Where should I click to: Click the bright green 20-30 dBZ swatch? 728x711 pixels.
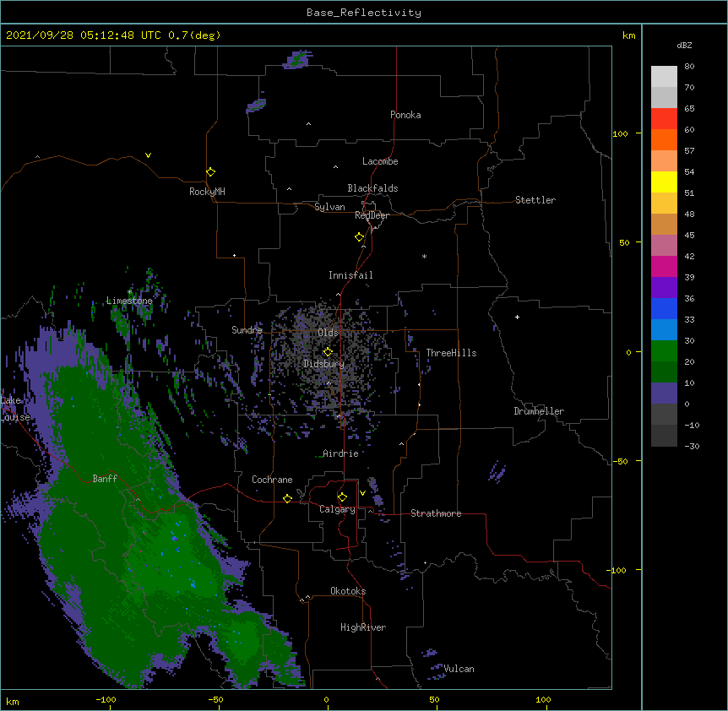[664, 351]
